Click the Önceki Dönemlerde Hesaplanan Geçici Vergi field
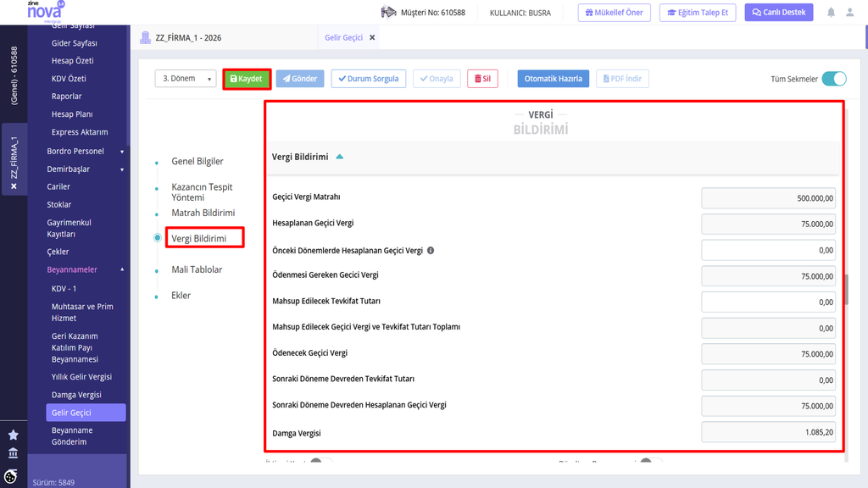This screenshot has height=488, width=868. click(768, 250)
